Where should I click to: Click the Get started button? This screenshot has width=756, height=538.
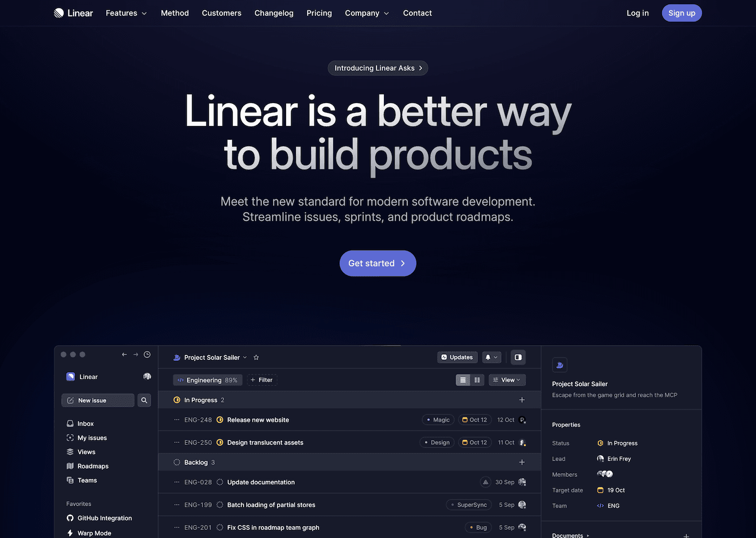click(x=378, y=263)
